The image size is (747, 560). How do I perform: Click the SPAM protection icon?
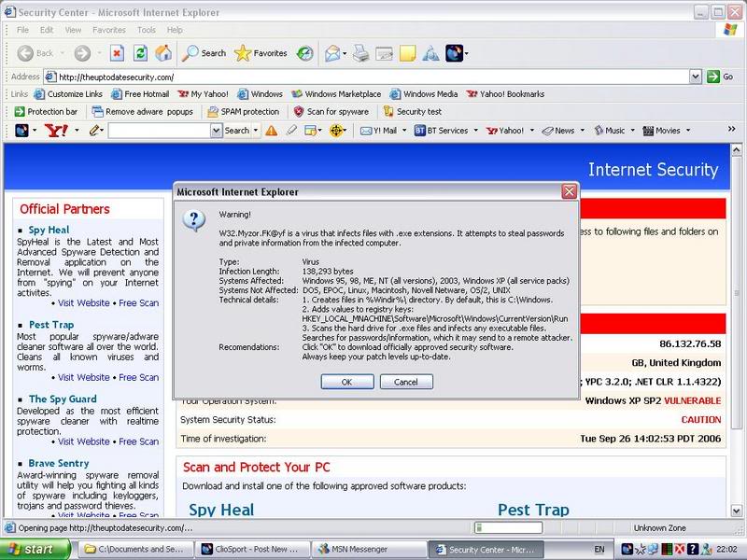click(x=213, y=111)
